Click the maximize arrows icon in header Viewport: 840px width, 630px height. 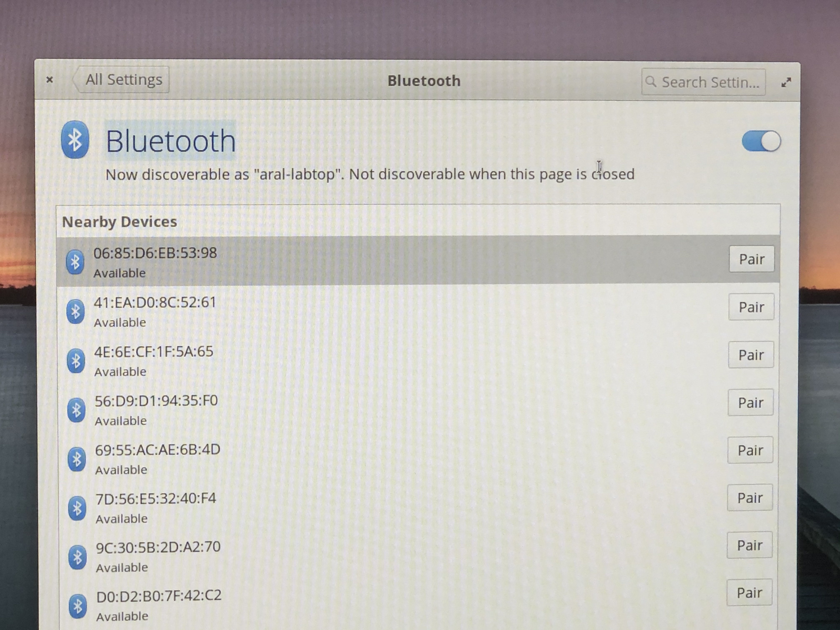pos(786,82)
